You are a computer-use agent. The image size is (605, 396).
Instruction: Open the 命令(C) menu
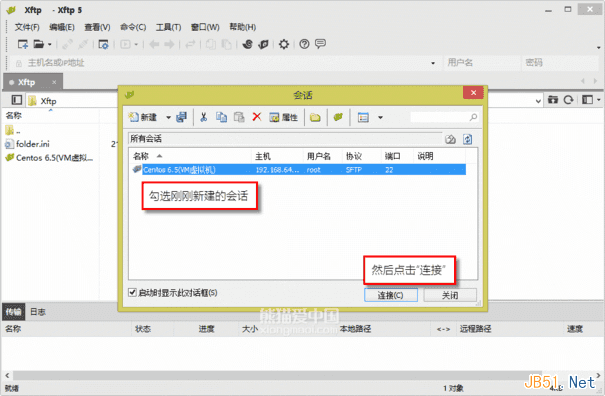[133, 27]
